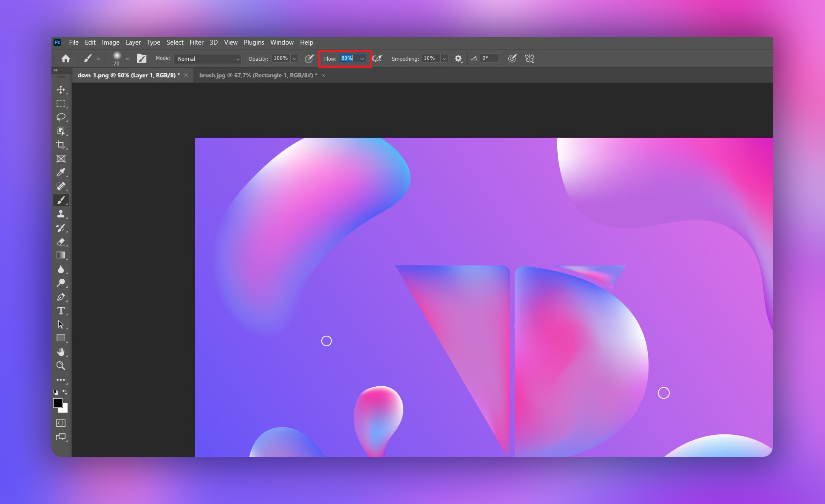Image resolution: width=825 pixels, height=504 pixels.
Task: Open the Opacity slider dropdown
Action: pyautogui.click(x=295, y=59)
